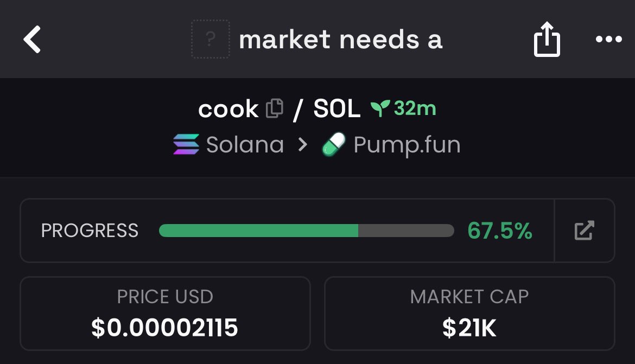Open the external link icon beside progress
The height and width of the screenshot is (364, 635).
coord(585,231)
